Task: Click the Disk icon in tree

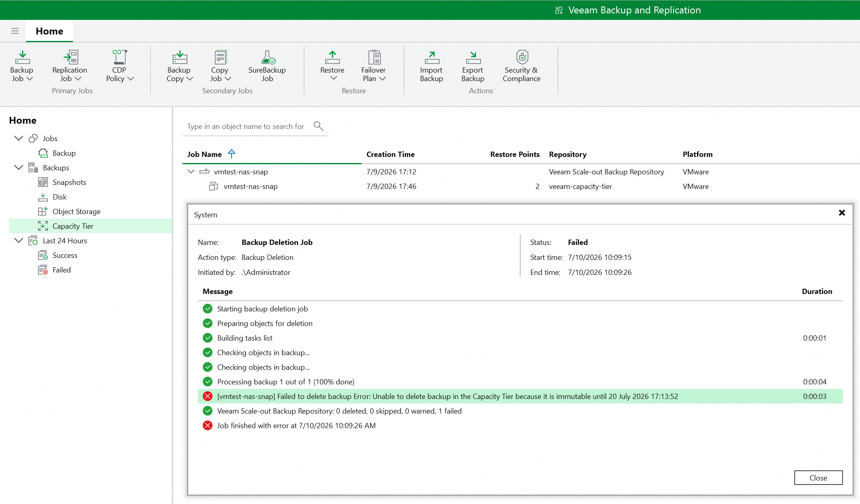Action: coord(43,197)
